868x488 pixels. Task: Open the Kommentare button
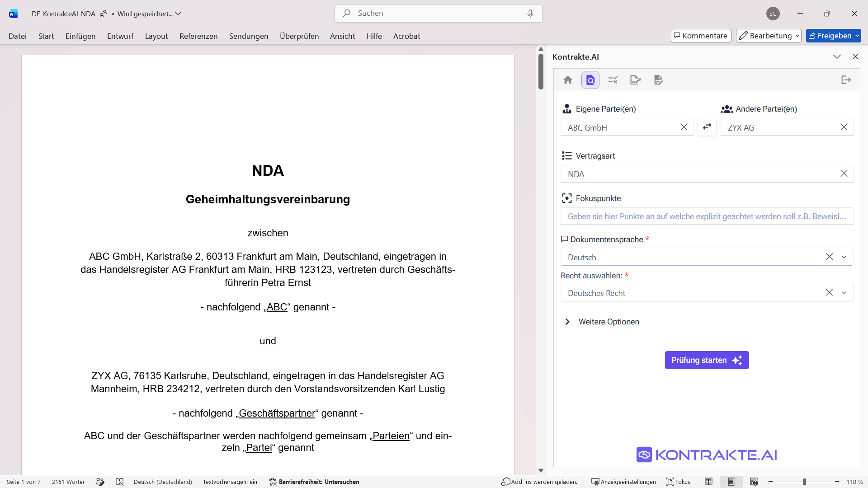point(701,36)
